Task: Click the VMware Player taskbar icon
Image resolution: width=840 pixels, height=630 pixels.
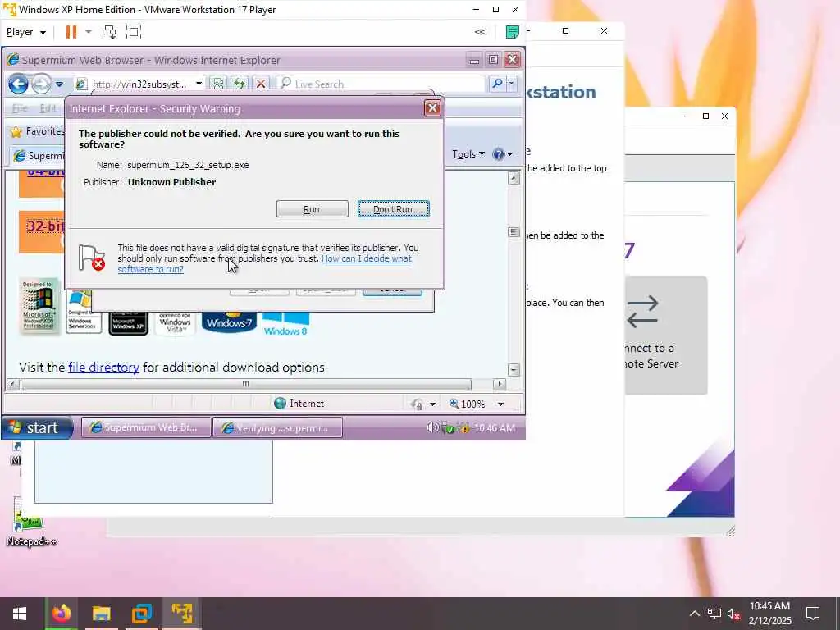Action: (x=181, y=614)
